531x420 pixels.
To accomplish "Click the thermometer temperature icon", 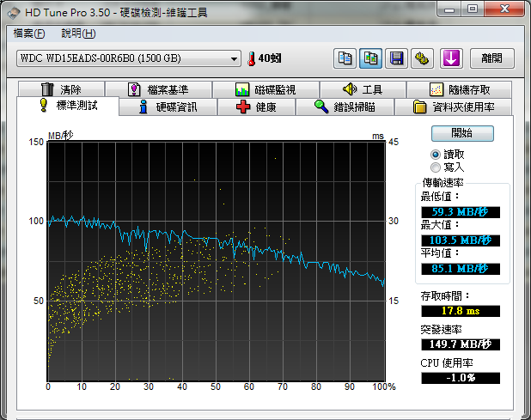I will [x=251, y=58].
